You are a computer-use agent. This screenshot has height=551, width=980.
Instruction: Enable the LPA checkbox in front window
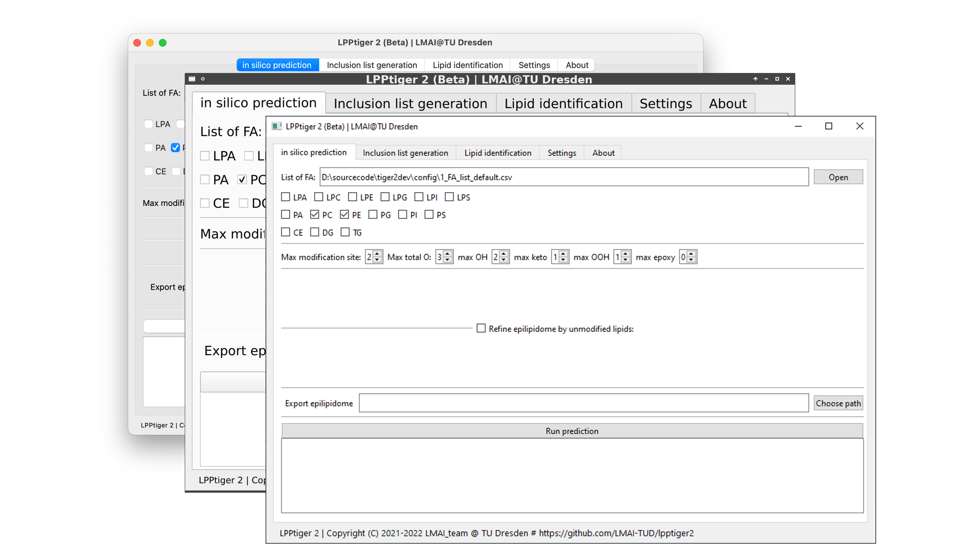[285, 197]
